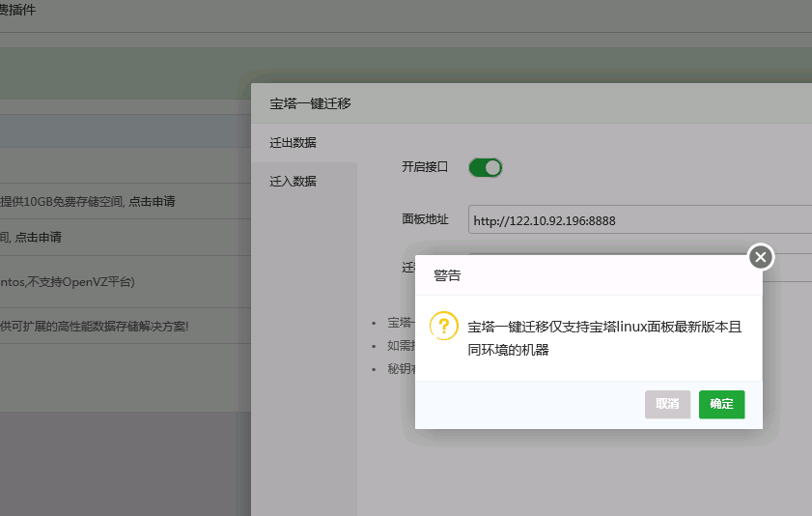Click the 面板地址 label
Image resolution: width=812 pixels, height=516 pixels.
coord(425,219)
